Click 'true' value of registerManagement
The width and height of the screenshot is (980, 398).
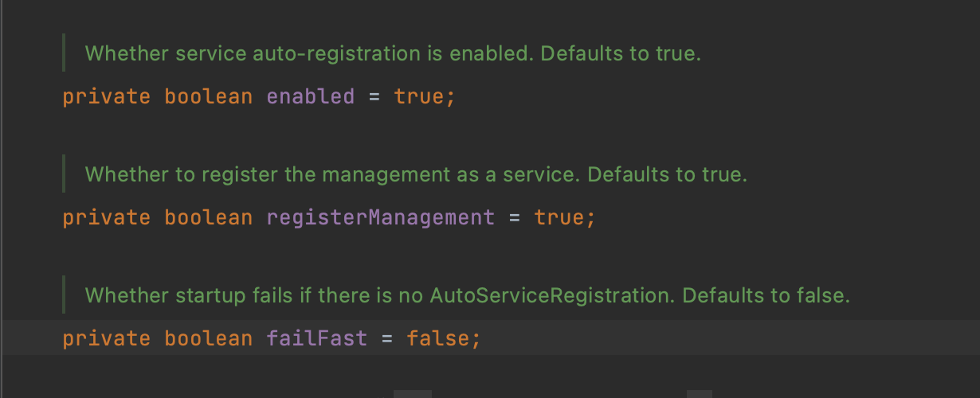(559, 217)
